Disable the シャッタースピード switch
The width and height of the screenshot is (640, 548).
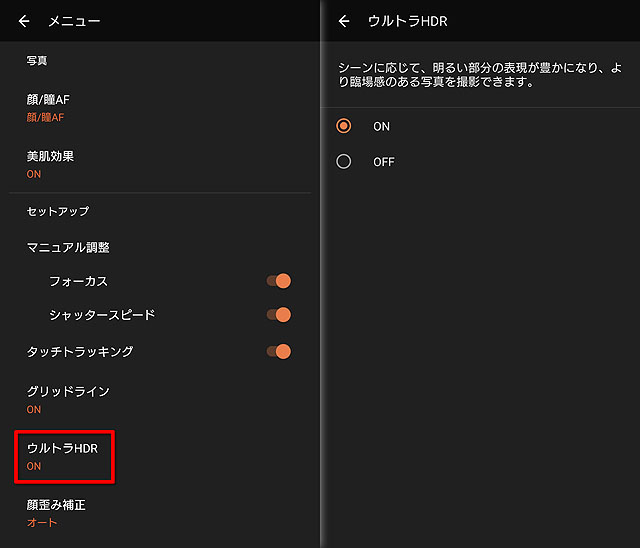[x=279, y=315]
